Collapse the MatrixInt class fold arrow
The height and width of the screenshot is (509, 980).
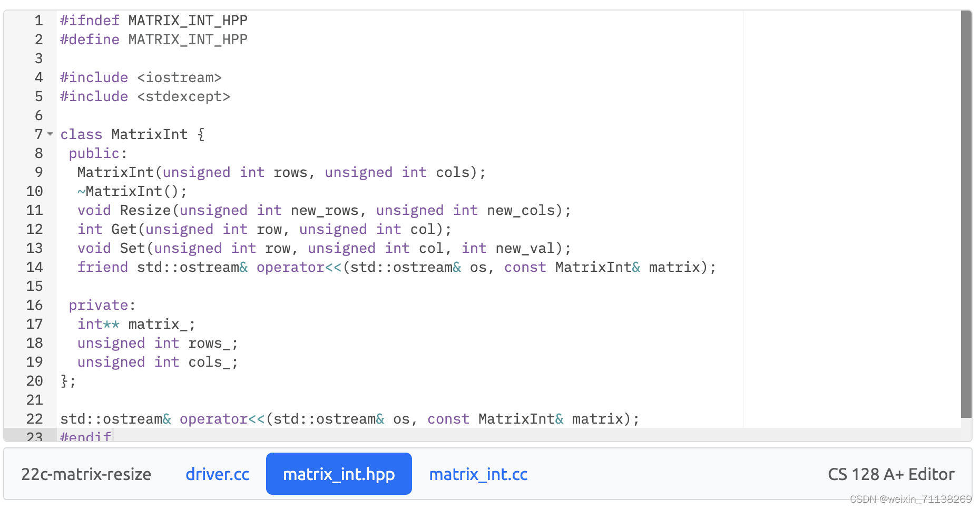coord(50,134)
